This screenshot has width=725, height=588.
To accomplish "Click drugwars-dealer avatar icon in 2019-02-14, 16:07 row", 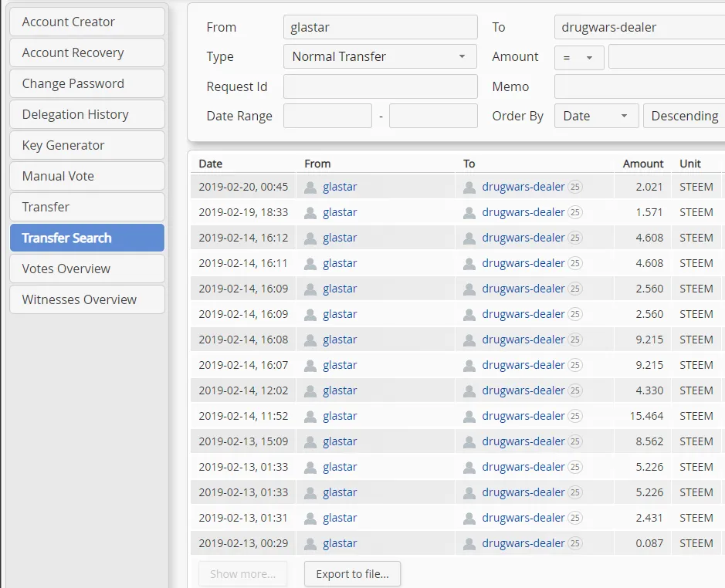I will pyautogui.click(x=469, y=365).
